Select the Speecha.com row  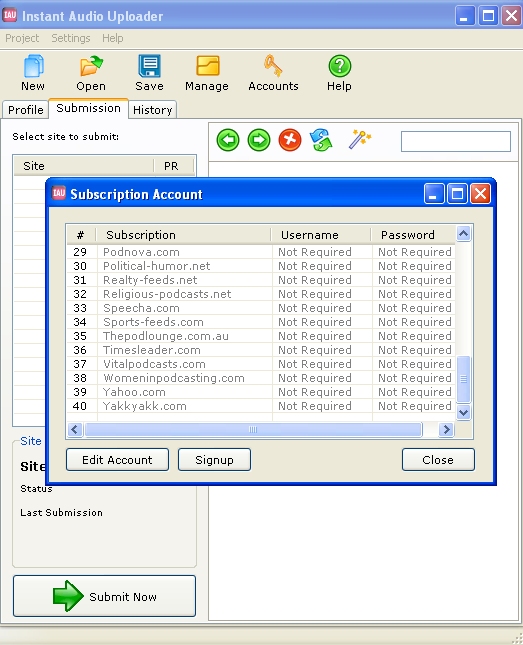tap(261, 308)
